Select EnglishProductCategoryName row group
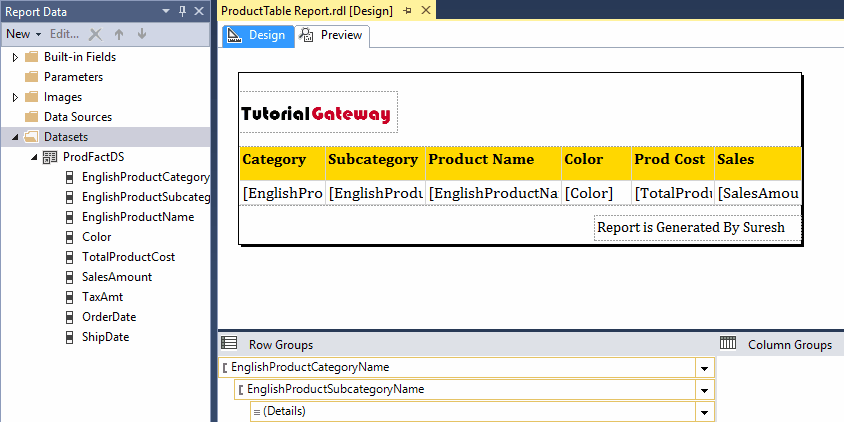 tap(457, 368)
